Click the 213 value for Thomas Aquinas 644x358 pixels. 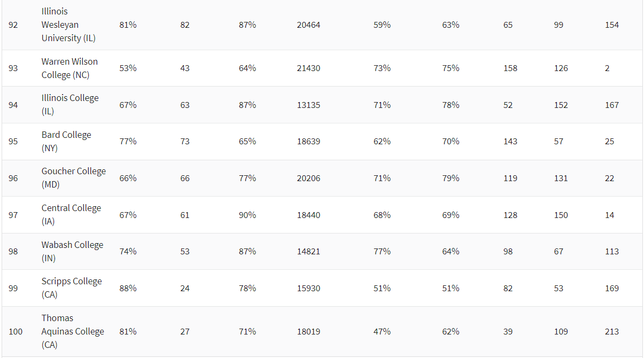click(611, 331)
